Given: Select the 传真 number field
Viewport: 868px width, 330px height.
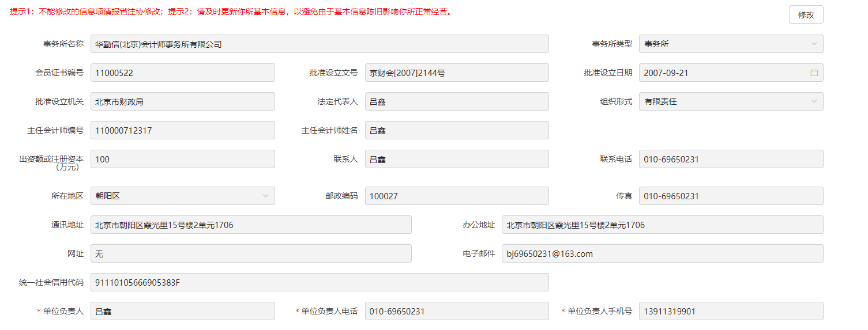Looking at the screenshot, I should click(731, 196).
